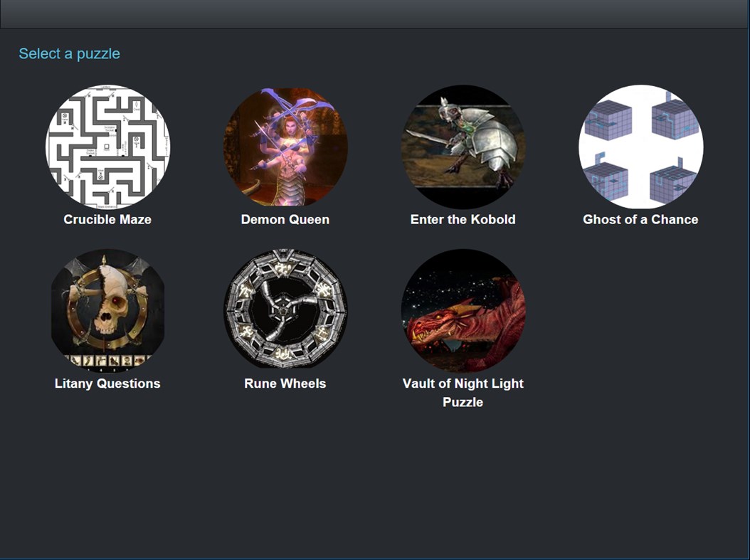Click the center hub of the Rune Wheels

(284, 310)
